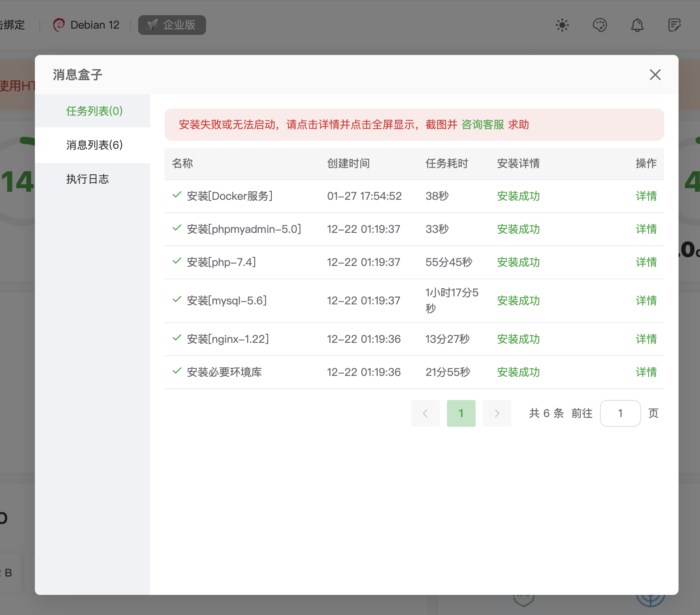
Task: Open 详情 for 安装[phpmyadmin-5.0]
Action: (646, 229)
